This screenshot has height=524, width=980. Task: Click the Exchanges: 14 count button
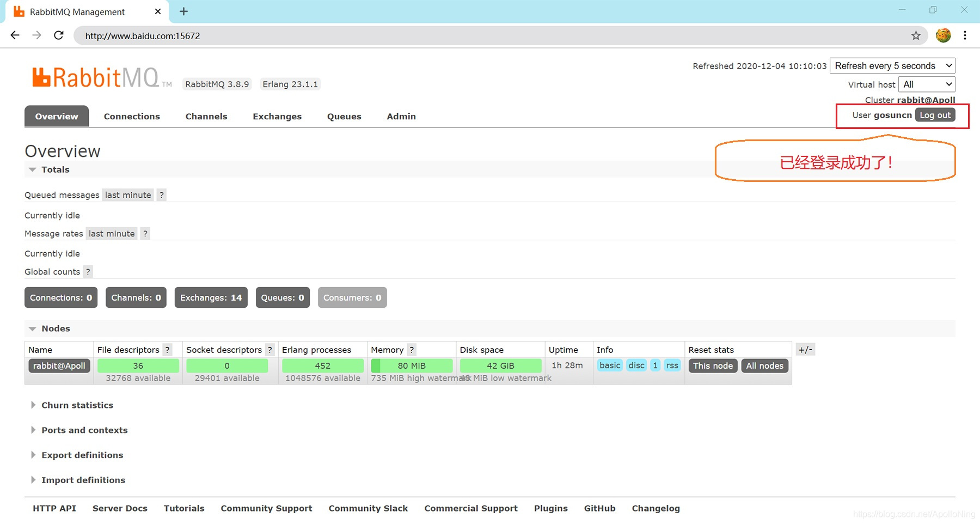[211, 297]
